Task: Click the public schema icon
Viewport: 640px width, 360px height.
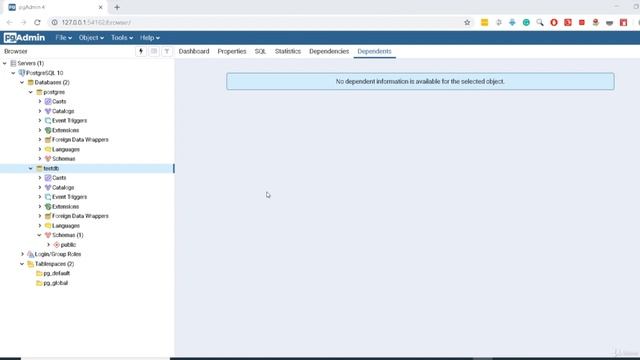Action: [x=56, y=244]
